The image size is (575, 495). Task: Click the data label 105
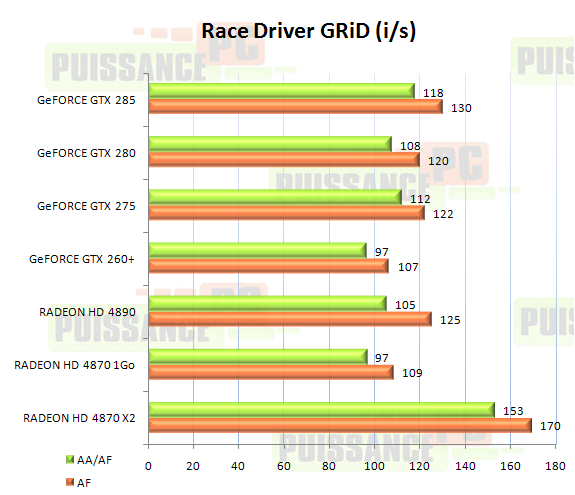click(x=405, y=305)
